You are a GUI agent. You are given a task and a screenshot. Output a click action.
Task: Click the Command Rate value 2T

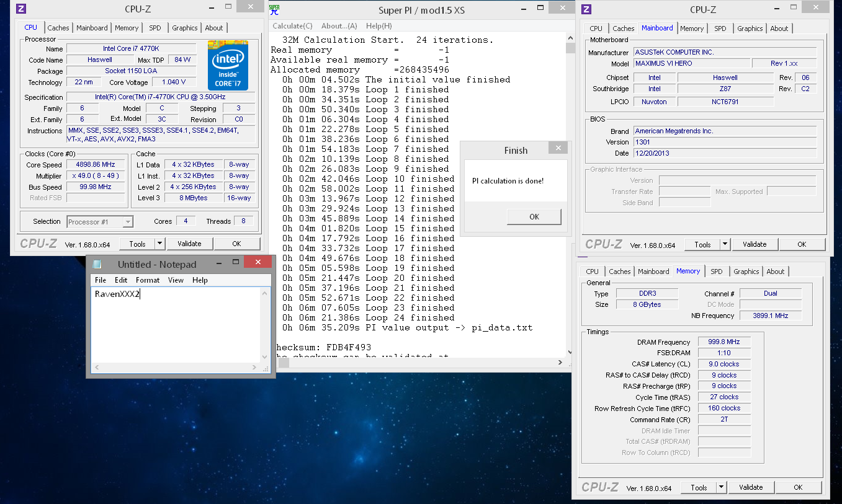[724, 420]
